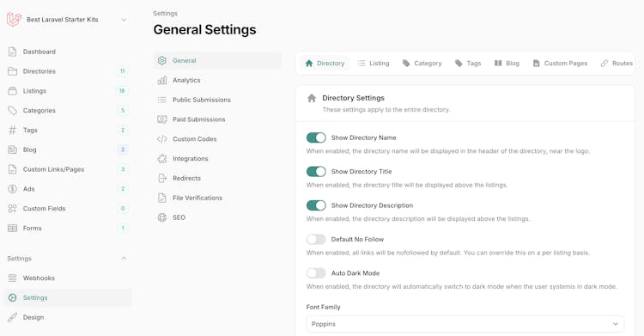Click the Dashboard page icon

click(x=13, y=52)
